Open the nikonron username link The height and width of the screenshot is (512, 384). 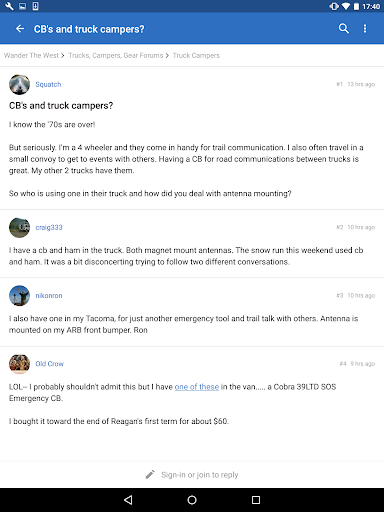(x=49, y=295)
